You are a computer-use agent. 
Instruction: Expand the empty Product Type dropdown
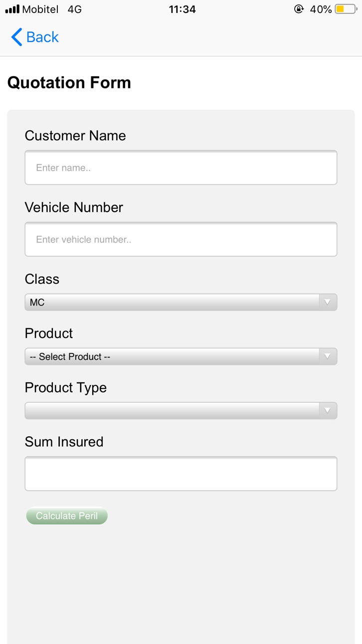click(x=181, y=410)
